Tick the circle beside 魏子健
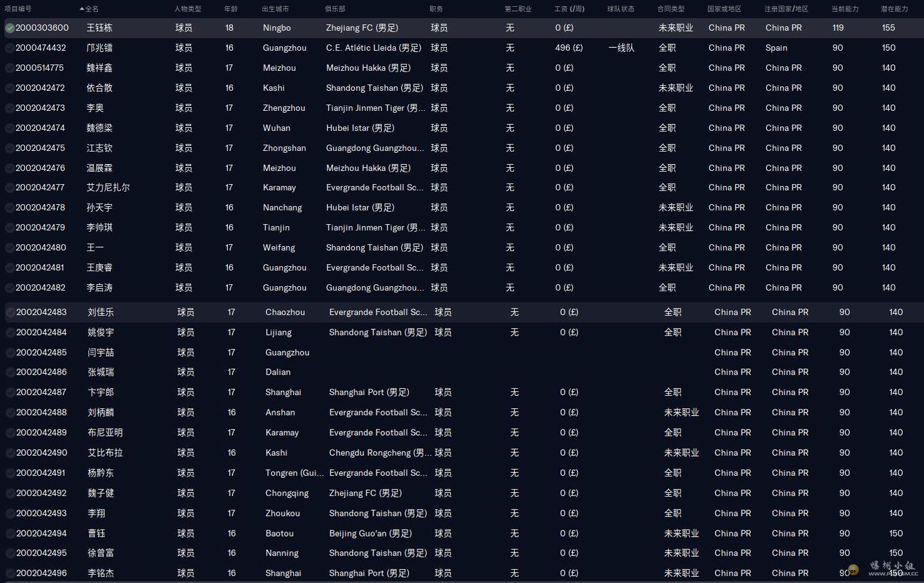Viewport: 924px width, 583px height. pos(10,493)
